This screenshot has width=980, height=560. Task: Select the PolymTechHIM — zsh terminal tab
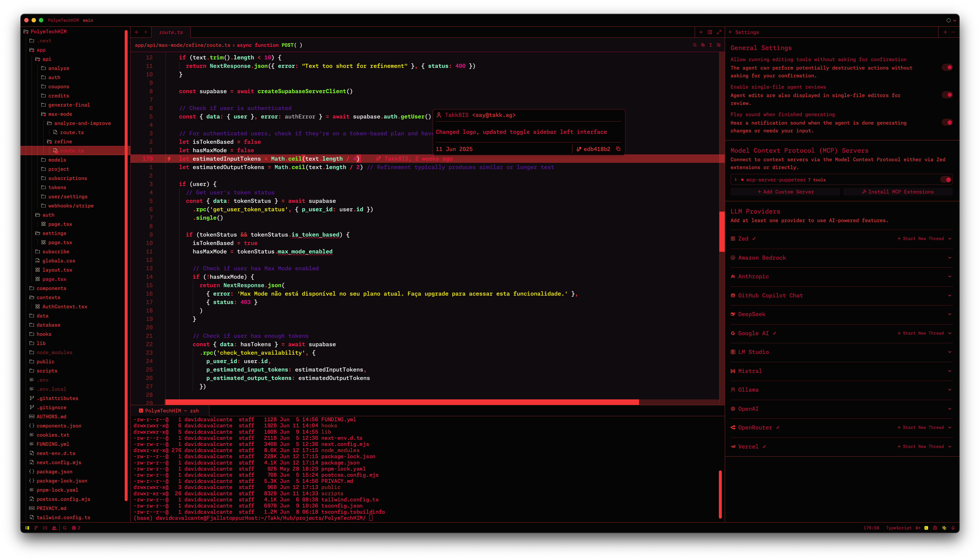point(169,410)
